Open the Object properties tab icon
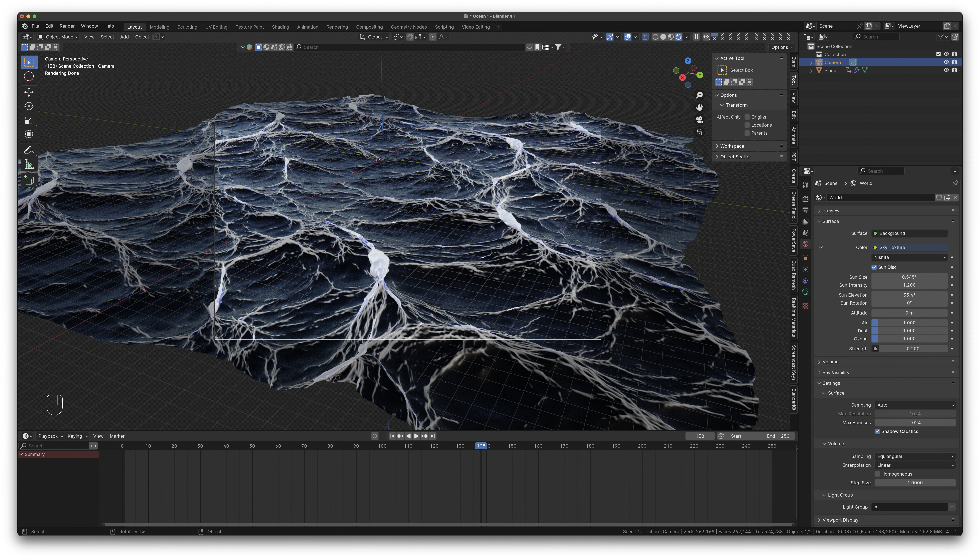The image size is (980, 559). (805, 258)
